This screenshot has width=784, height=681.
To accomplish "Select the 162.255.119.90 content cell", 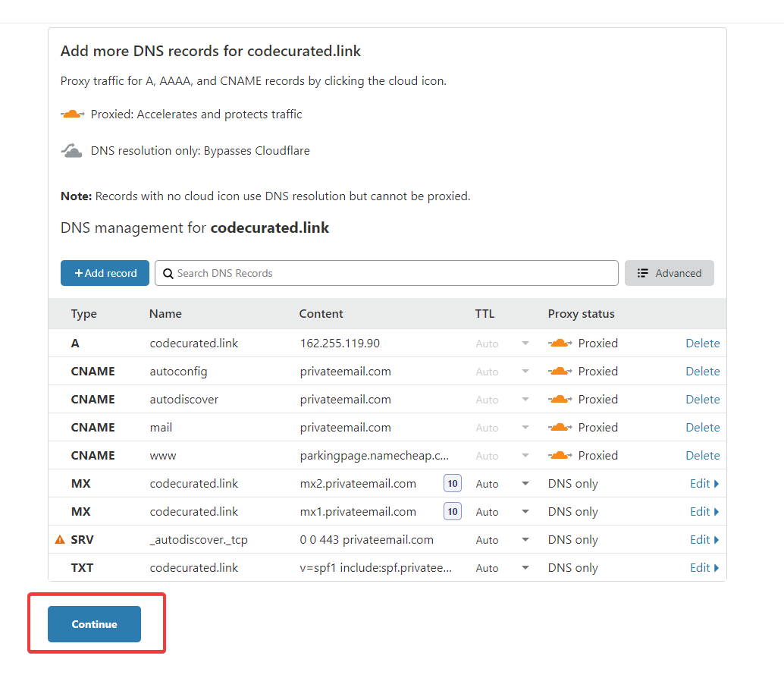I will [x=340, y=343].
